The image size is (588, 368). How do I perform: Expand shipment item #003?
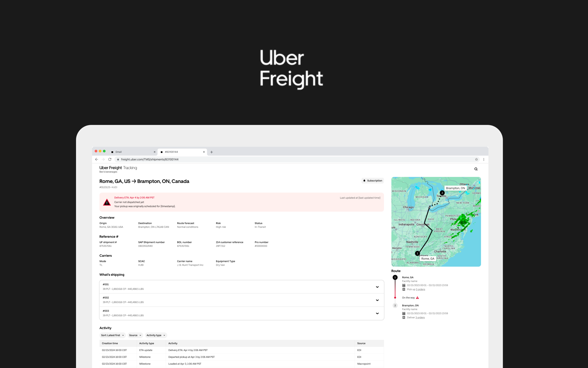(x=242, y=313)
